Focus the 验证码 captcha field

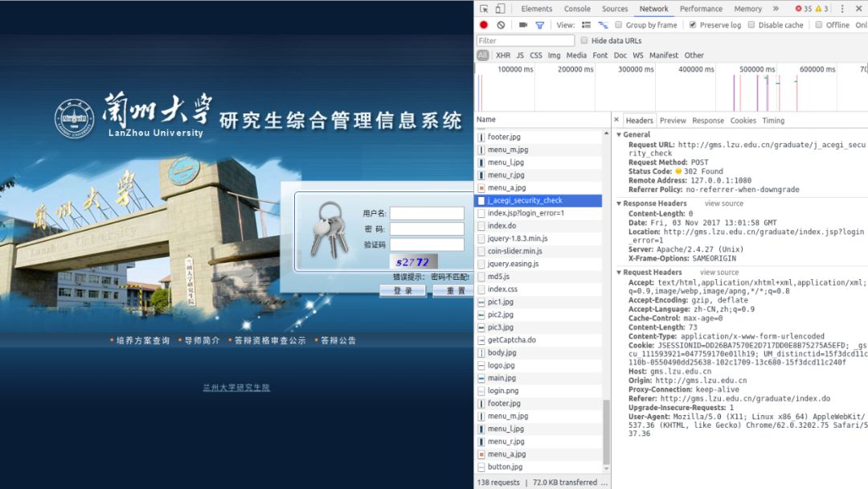[427, 244]
